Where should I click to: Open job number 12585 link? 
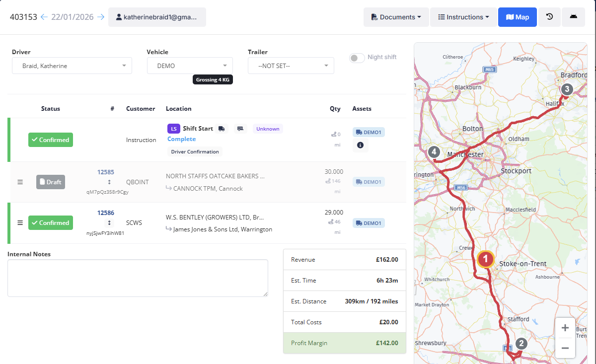105,172
